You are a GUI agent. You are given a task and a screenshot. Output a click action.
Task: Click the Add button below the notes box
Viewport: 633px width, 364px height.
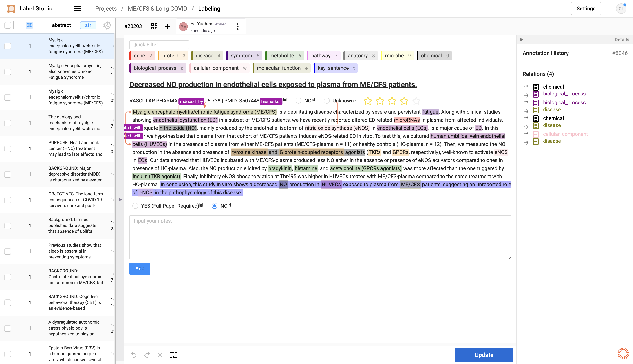point(140,269)
